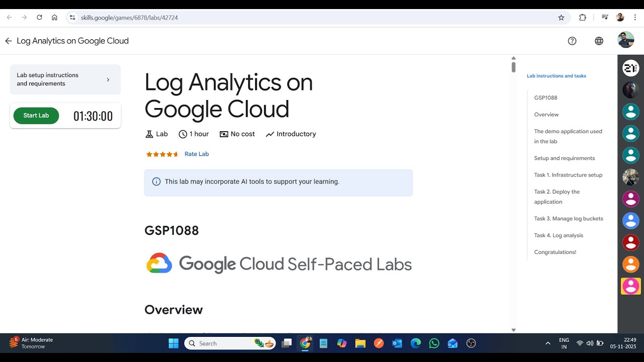Open the blue mail app in the taskbar
This screenshot has width=644, height=362.
point(452,343)
